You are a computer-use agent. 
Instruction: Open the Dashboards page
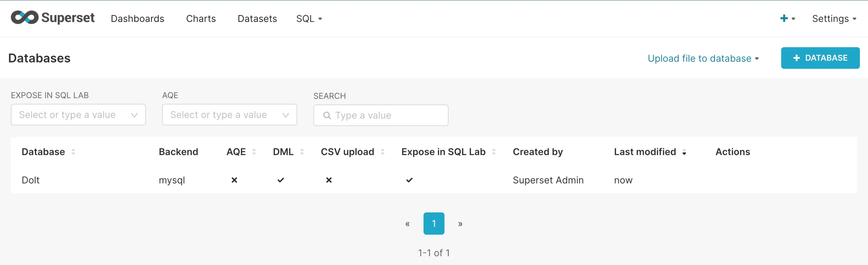pyautogui.click(x=137, y=19)
